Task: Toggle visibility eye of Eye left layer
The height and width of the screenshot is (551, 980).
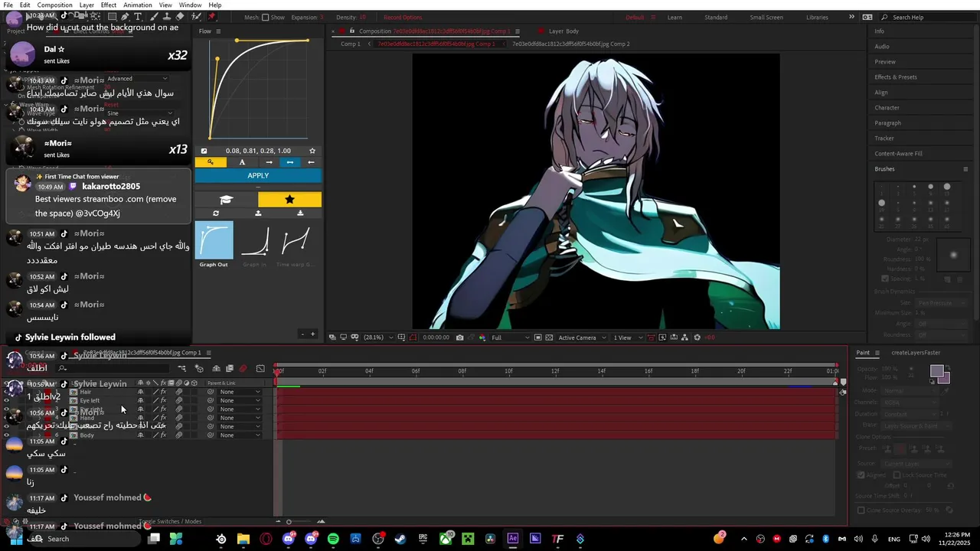Action: pos(7,400)
